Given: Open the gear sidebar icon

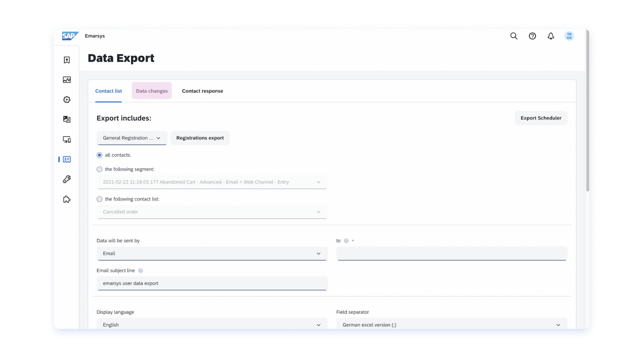Looking at the screenshot, I should pos(67,100).
